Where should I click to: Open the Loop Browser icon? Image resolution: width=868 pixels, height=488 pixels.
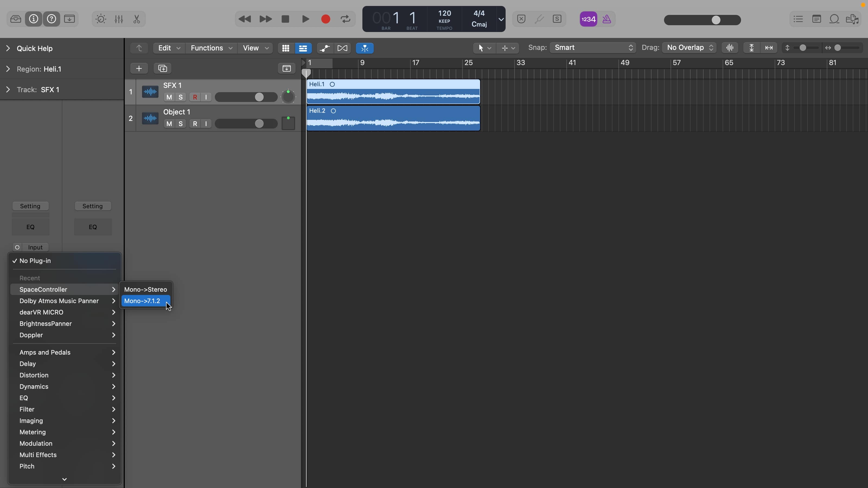834,19
